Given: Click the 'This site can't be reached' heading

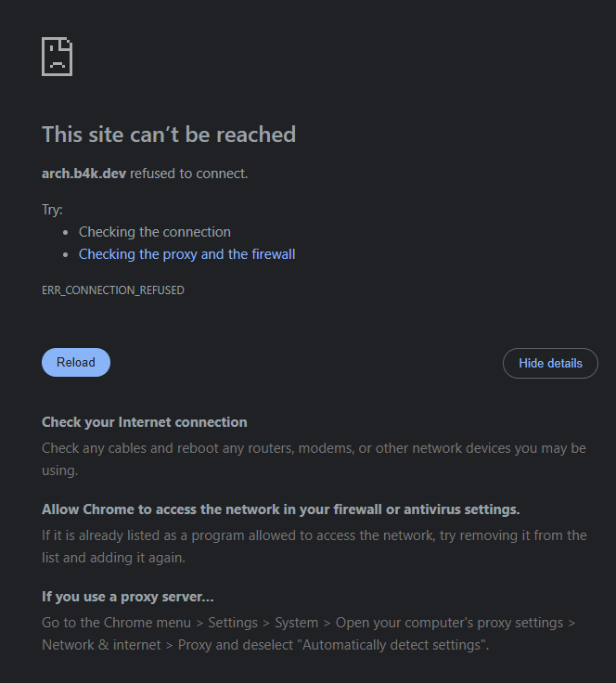Looking at the screenshot, I should point(169,135).
